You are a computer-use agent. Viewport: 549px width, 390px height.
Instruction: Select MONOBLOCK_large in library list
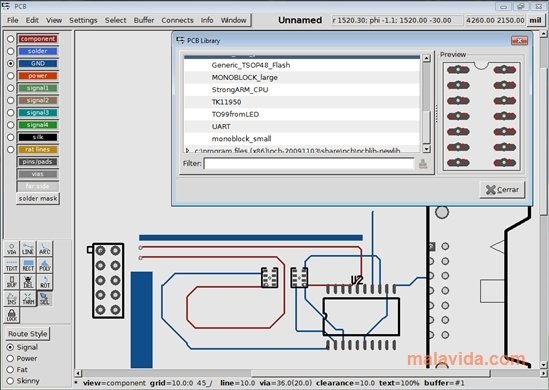pos(302,77)
